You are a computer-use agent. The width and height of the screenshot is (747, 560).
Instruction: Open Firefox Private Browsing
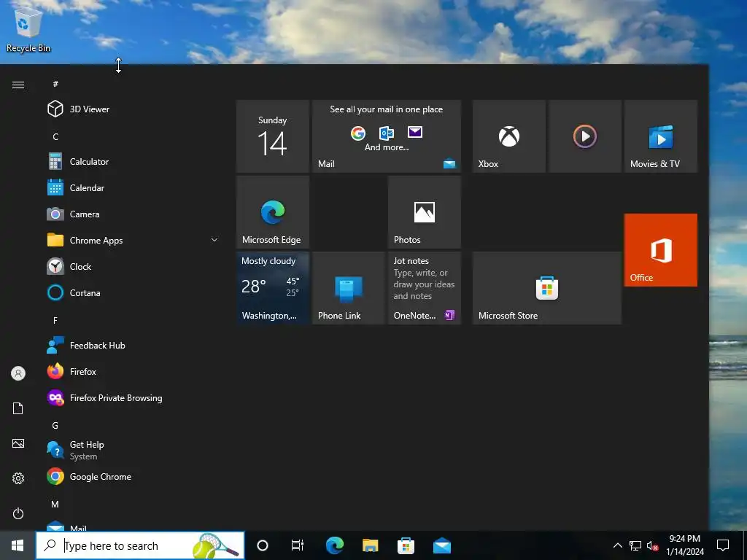[x=133, y=397]
